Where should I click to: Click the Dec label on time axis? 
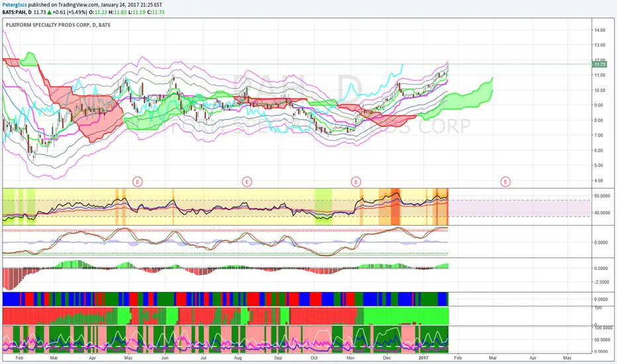tap(387, 358)
